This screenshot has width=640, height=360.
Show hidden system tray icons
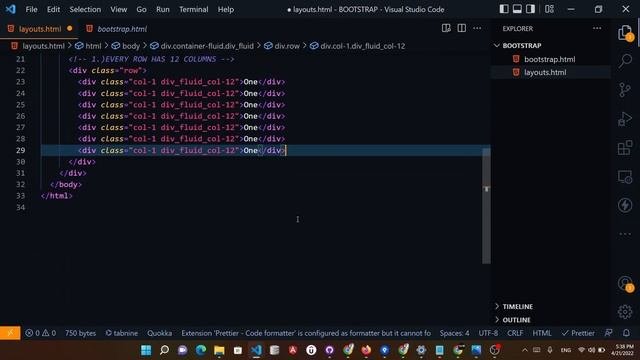coord(525,350)
